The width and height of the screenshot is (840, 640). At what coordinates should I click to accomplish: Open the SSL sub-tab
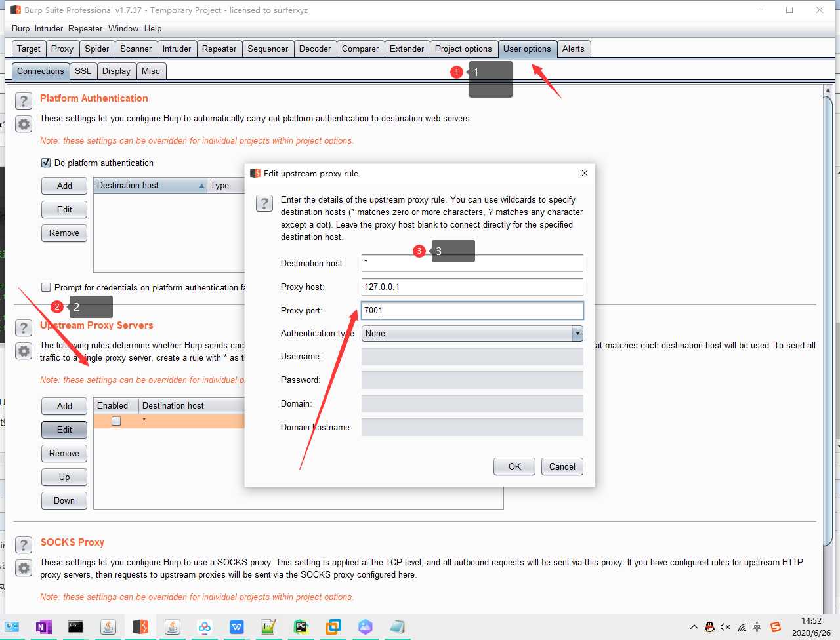(83, 71)
